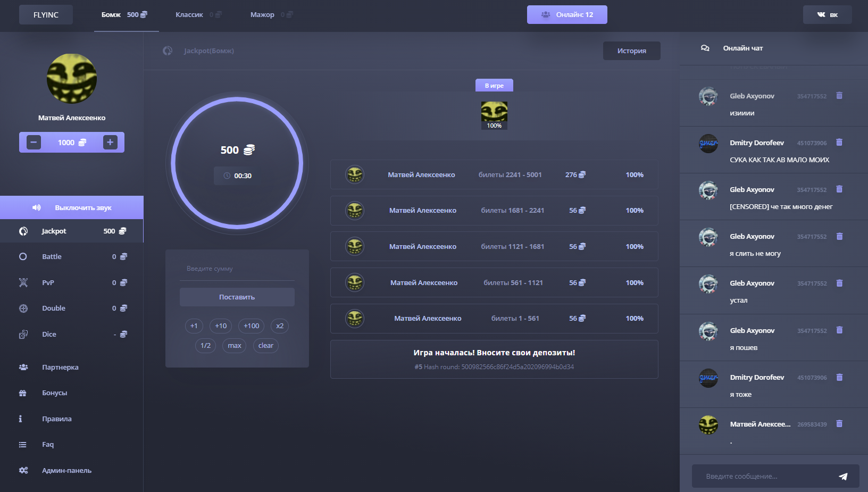Click the send message paper plane icon
Screen dimensions: 868x492
pos(843,476)
